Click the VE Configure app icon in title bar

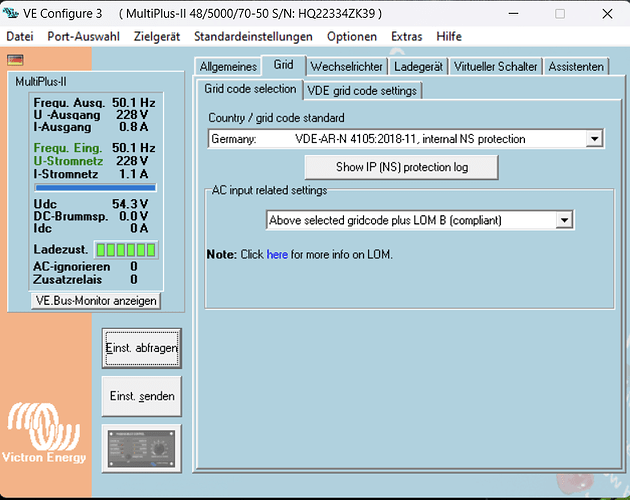[x=10, y=13]
